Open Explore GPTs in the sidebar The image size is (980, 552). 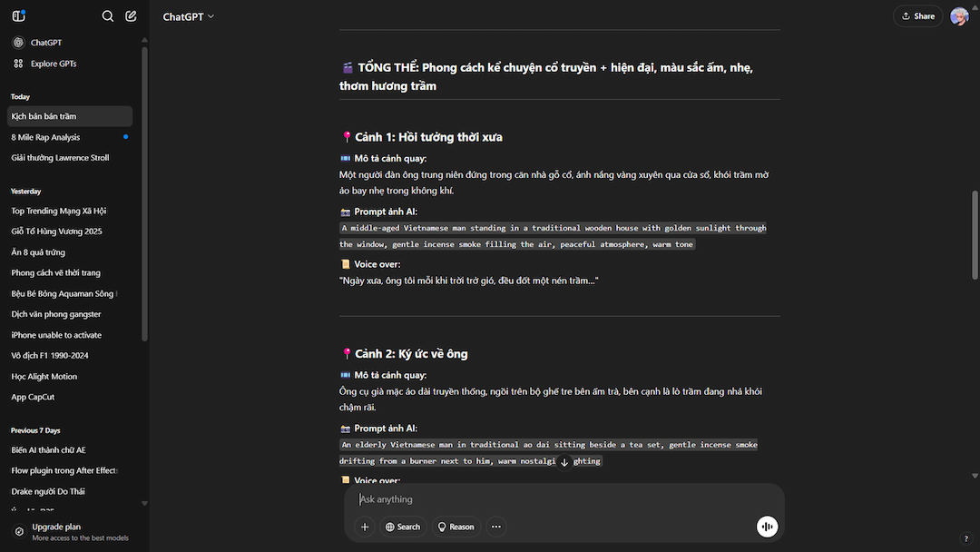tap(54, 64)
